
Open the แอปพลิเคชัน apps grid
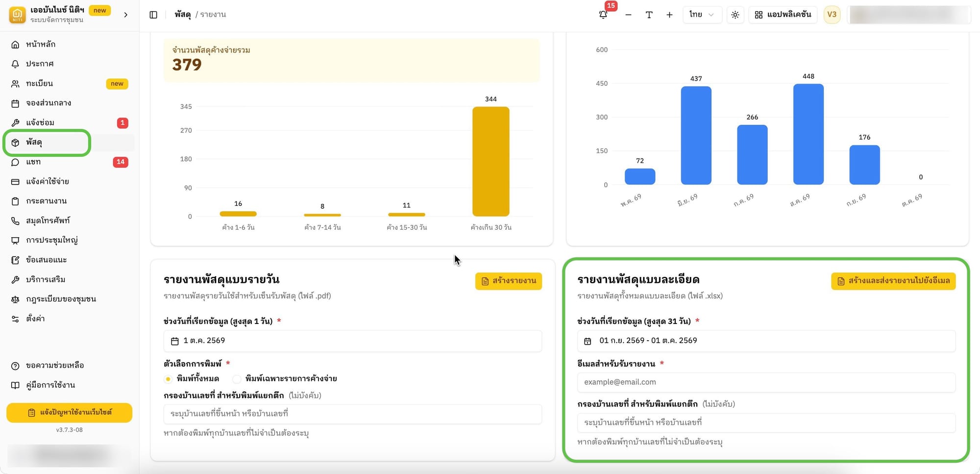click(783, 15)
